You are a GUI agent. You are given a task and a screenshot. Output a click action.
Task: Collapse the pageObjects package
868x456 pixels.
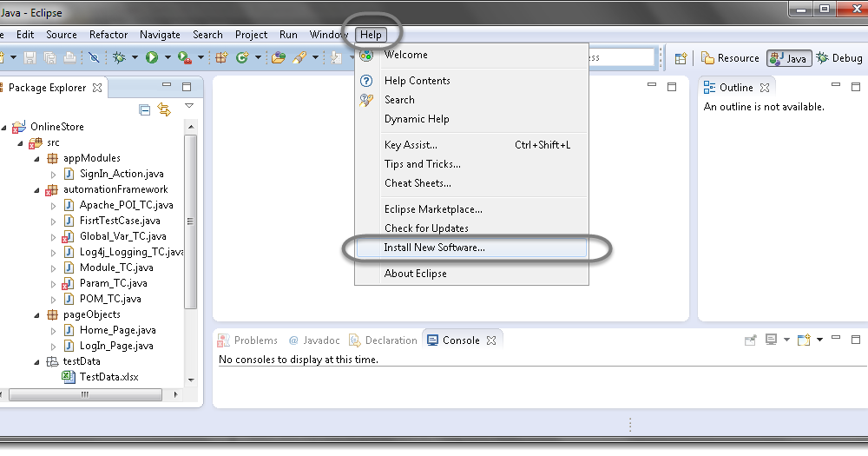[x=37, y=315]
